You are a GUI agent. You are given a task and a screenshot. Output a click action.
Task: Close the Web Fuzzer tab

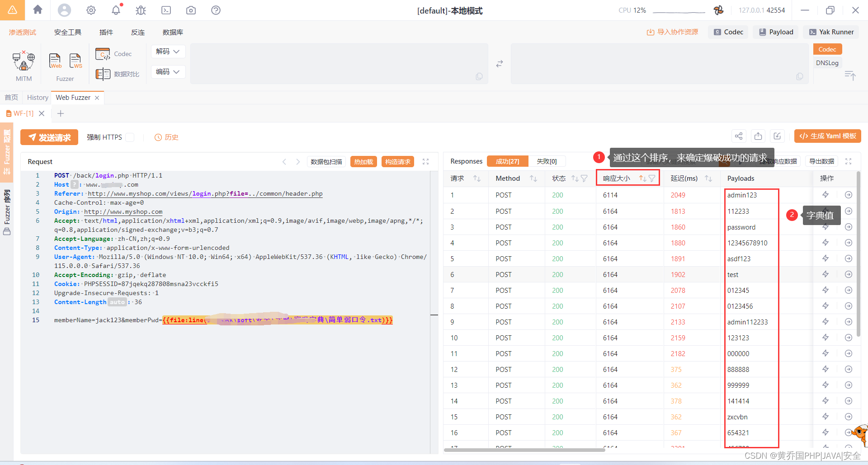(97, 98)
